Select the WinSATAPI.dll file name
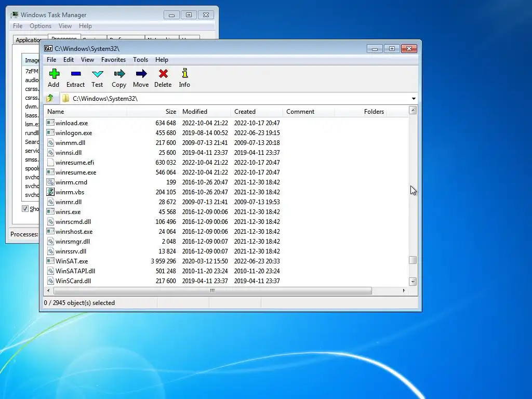 coord(75,271)
